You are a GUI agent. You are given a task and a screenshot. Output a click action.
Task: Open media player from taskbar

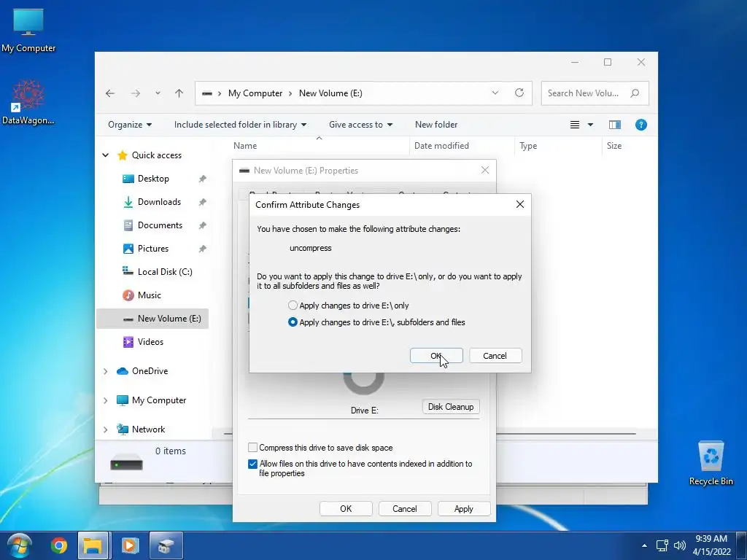130,545
